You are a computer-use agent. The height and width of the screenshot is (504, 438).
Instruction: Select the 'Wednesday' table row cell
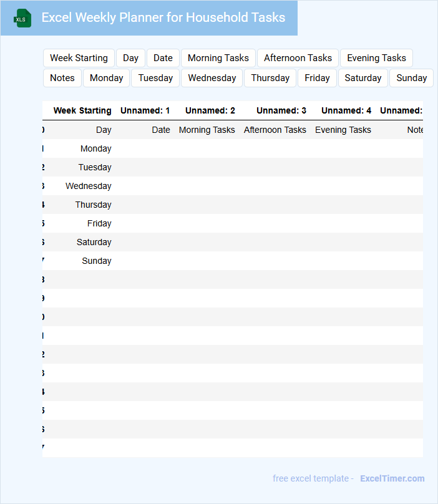[x=89, y=186]
